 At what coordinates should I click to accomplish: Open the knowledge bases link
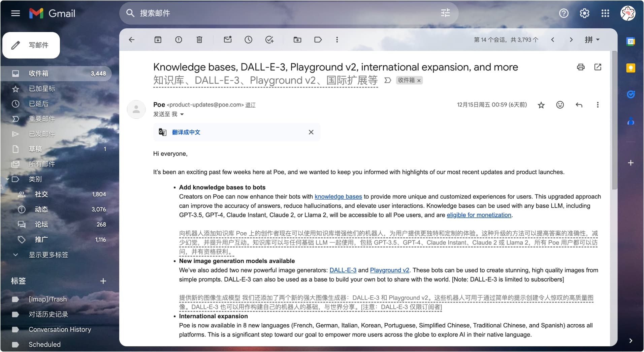[x=338, y=197]
